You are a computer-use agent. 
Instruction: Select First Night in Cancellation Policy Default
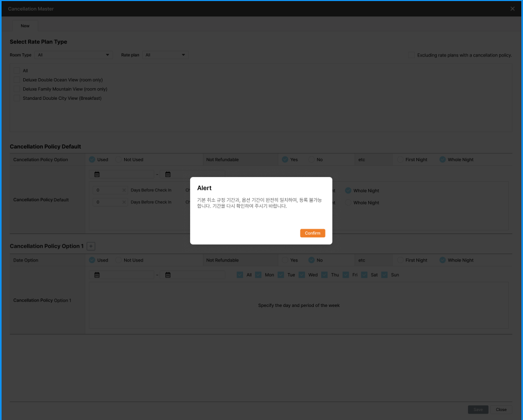[400, 160]
